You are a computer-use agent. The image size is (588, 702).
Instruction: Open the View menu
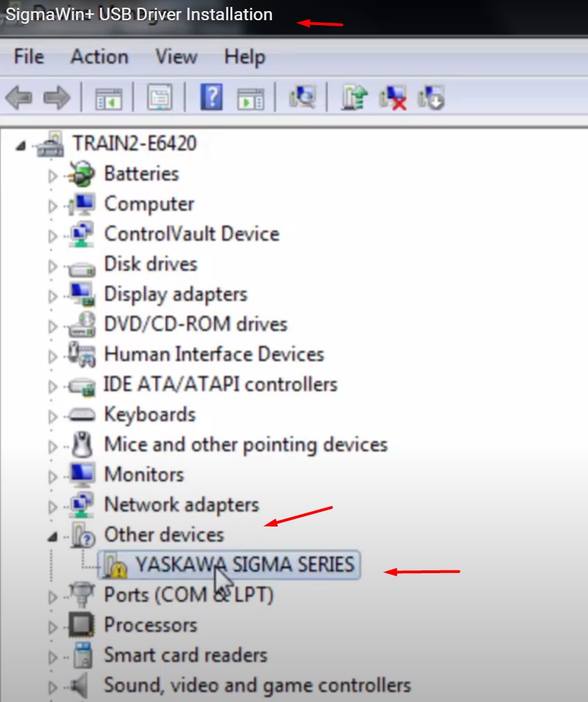176,57
